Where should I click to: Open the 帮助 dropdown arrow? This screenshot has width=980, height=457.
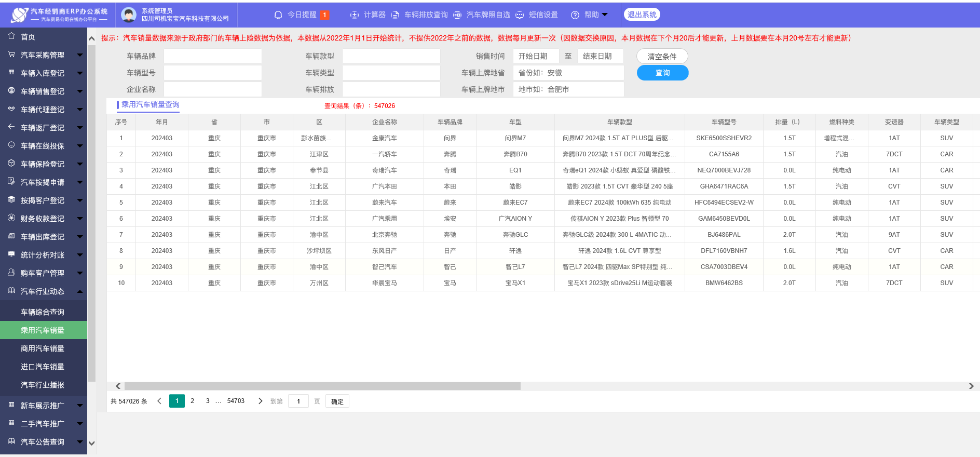pyautogui.click(x=605, y=15)
